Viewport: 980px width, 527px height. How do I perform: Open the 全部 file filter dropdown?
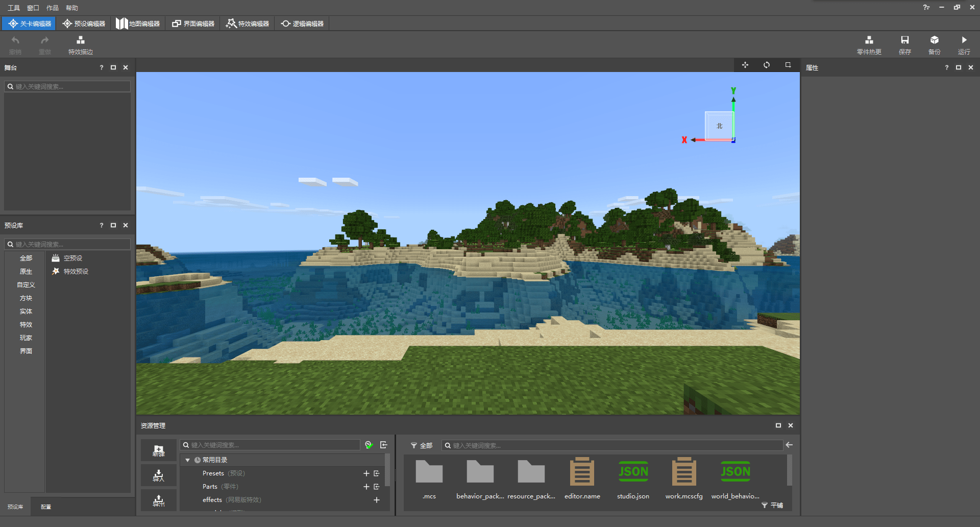coord(422,446)
